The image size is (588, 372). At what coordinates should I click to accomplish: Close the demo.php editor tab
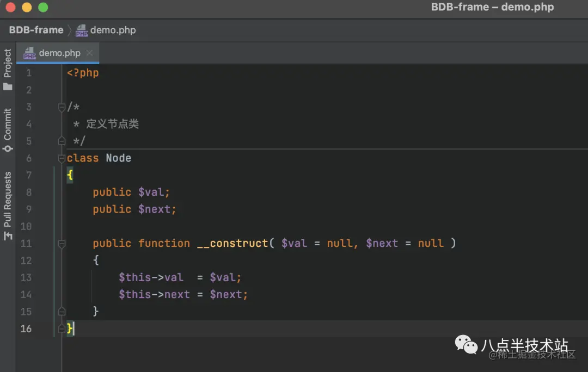pyautogui.click(x=89, y=53)
